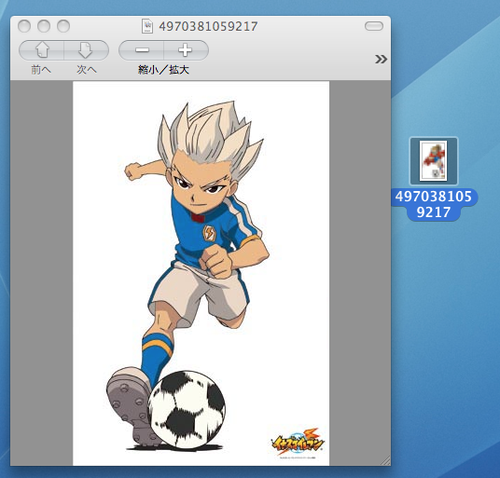Toggle toolbar with the pill button
Viewport: 500px width, 478px height.
pyautogui.click(x=374, y=26)
